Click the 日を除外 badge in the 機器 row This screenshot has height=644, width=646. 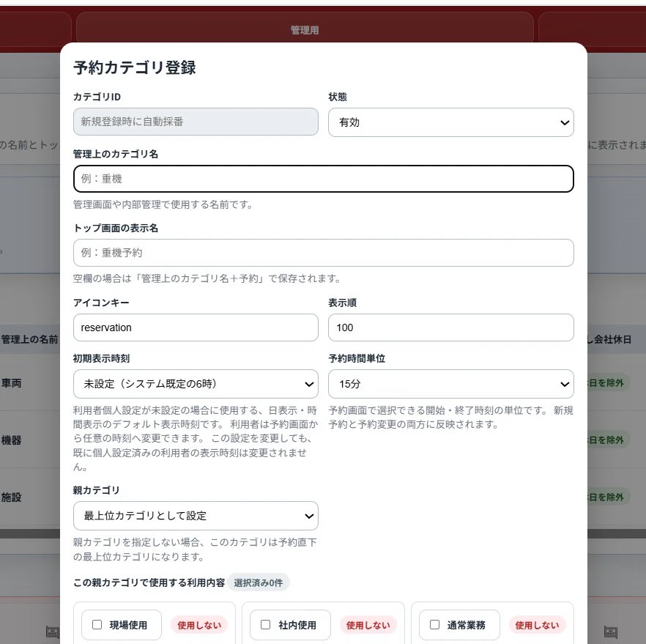(x=609, y=440)
